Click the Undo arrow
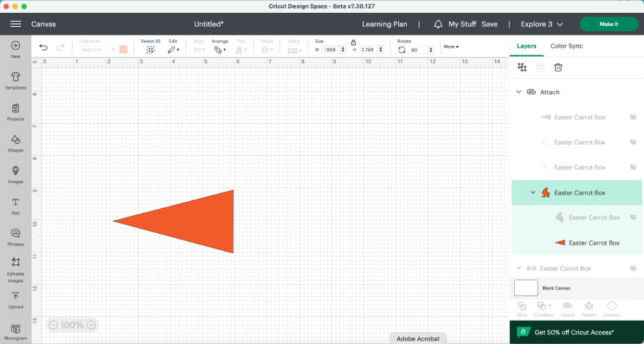 point(44,48)
